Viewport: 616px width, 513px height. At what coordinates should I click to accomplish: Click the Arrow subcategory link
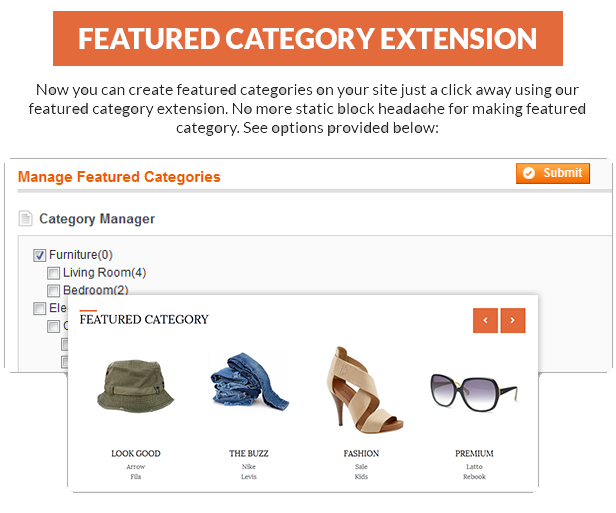[x=136, y=467]
